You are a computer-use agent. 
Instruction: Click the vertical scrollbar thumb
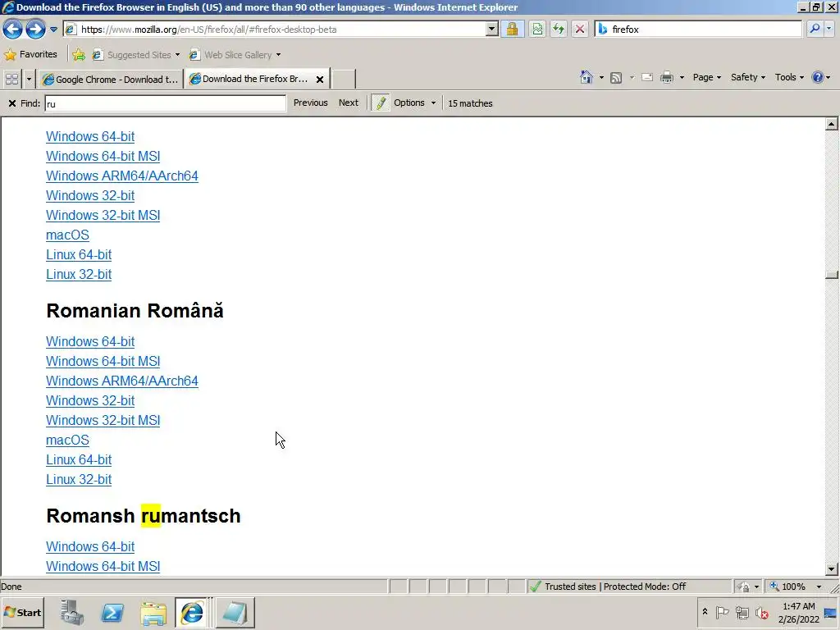(832, 275)
